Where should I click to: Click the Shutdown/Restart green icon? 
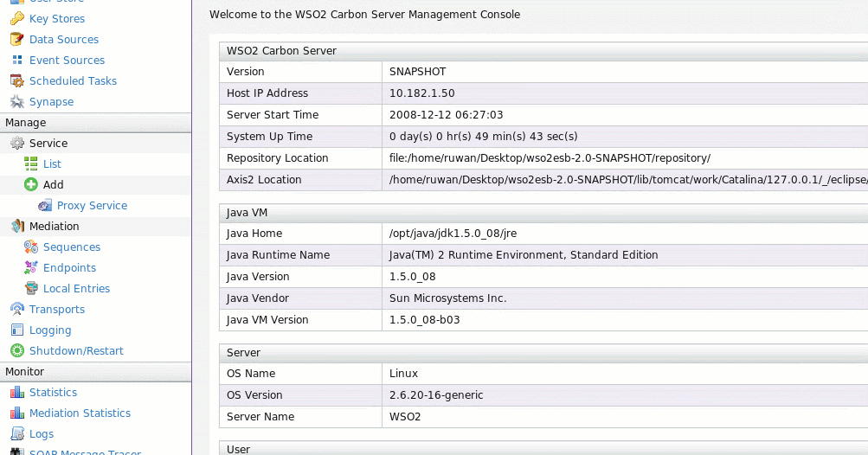(17, 351)
